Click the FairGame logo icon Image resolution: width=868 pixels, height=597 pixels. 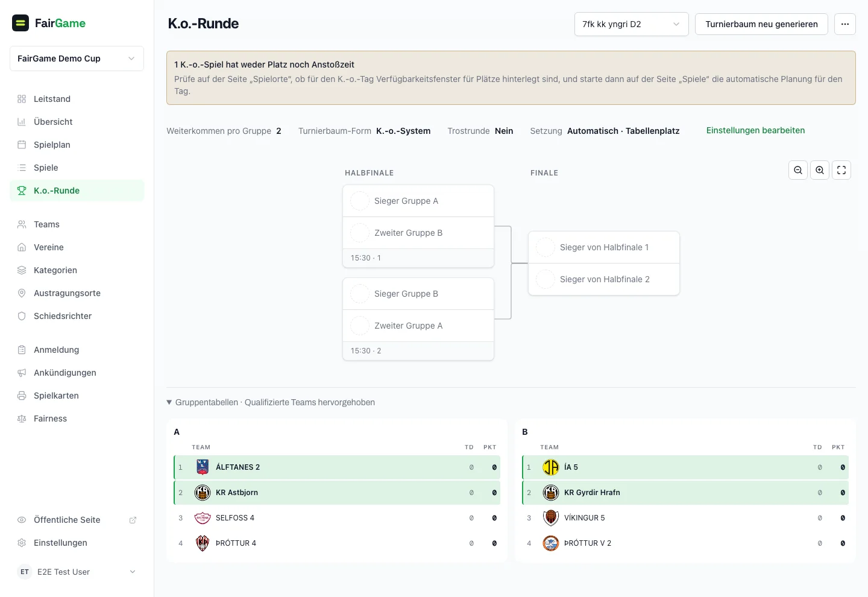coord(20,23)
